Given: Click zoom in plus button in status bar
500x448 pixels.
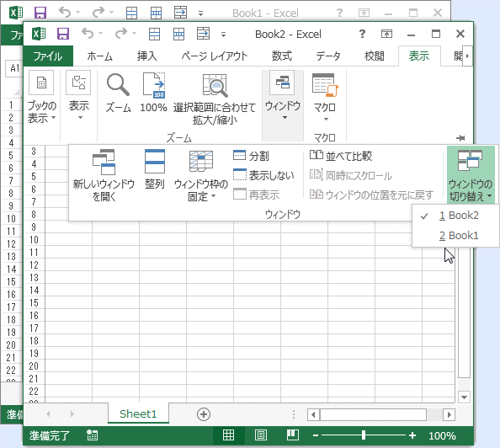Looking at the screenshot, I should (x=412, y=435).
